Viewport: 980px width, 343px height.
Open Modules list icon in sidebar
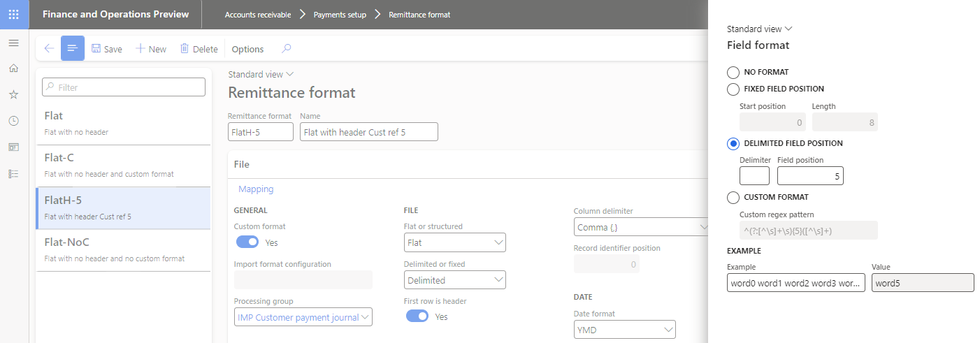pos(13,174)
